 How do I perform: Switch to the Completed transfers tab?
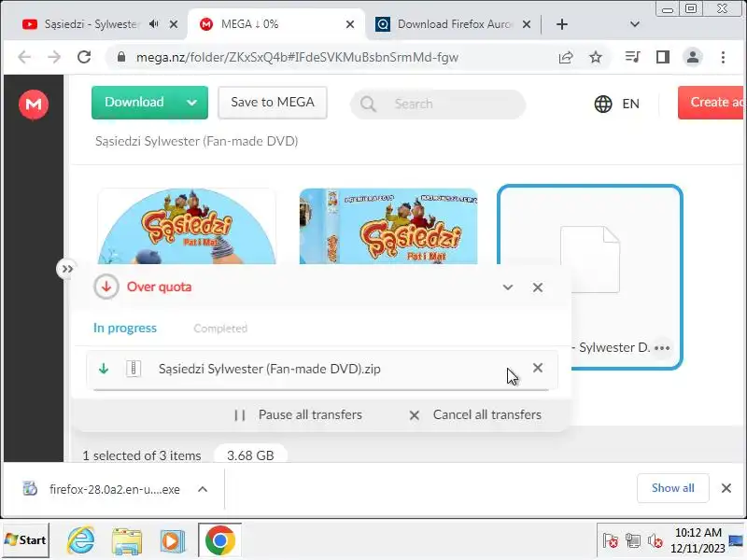tap(220, 329)
